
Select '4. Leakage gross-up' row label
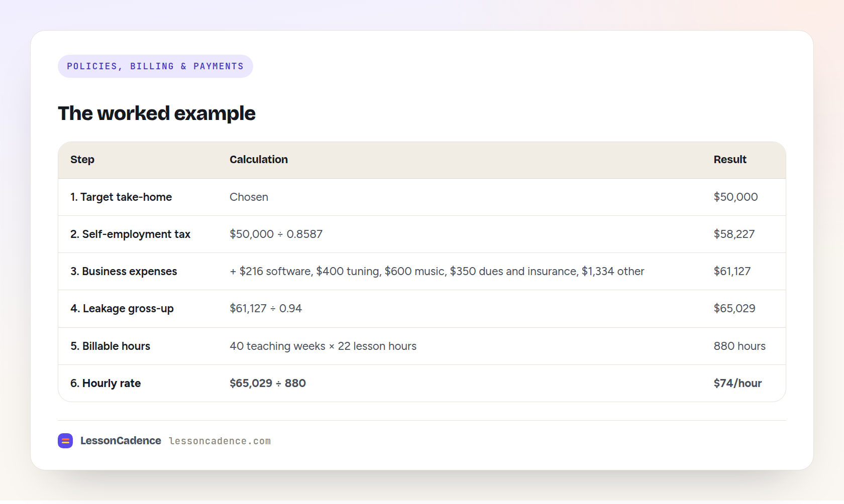click(122, 309)
